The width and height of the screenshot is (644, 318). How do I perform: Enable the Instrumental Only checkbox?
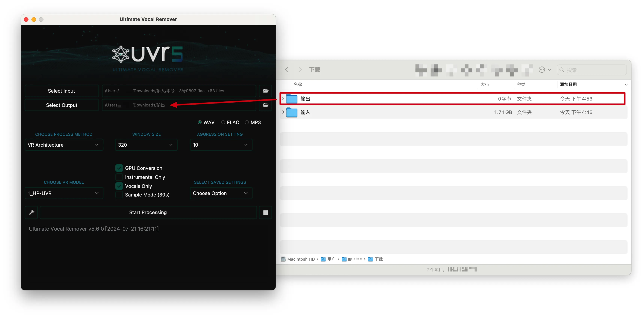119,177
